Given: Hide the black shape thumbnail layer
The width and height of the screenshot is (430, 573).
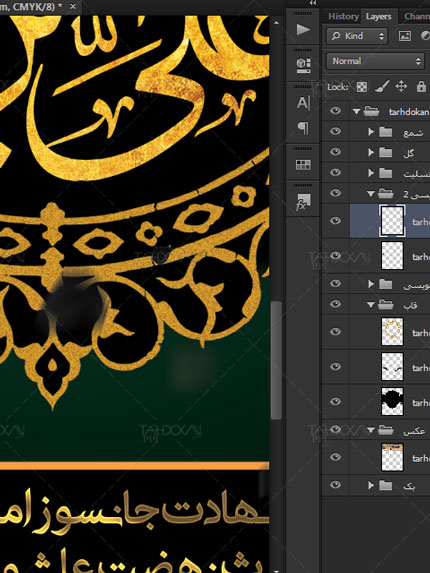Looking at the screenshot, I should point(335,401).
